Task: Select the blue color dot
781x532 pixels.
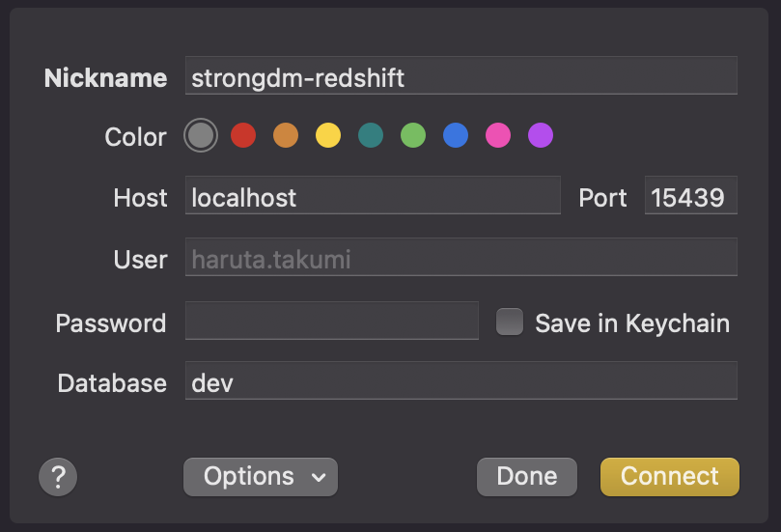Action: pos(456,135)
